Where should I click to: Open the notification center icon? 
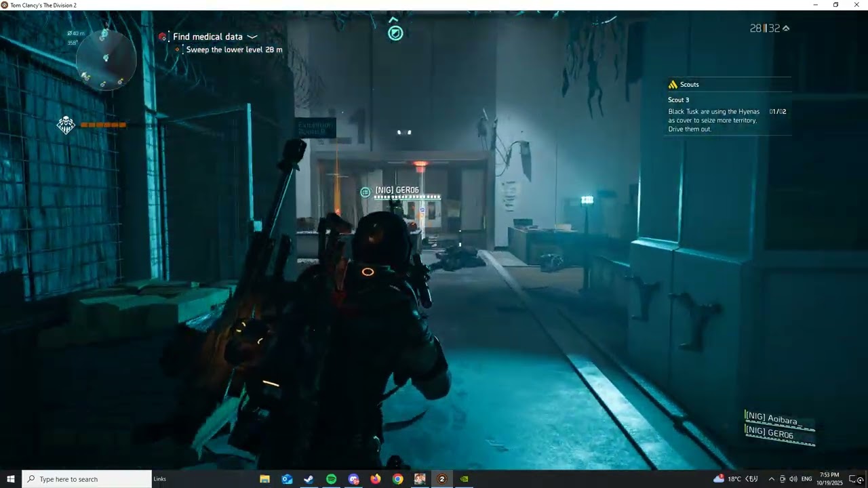coord(855,479)
